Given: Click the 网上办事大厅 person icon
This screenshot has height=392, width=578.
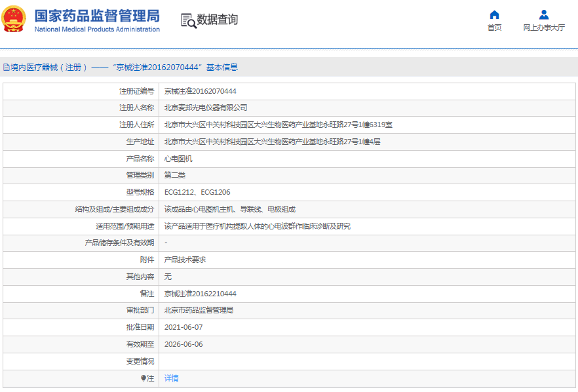Looking at the screenshot, I should (544, 15).
